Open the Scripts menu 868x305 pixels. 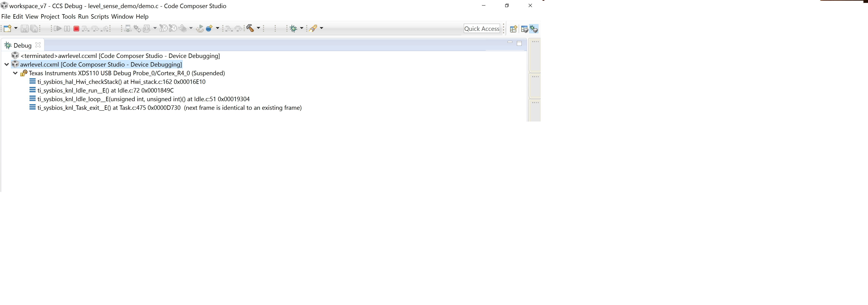tap(100, 16)
